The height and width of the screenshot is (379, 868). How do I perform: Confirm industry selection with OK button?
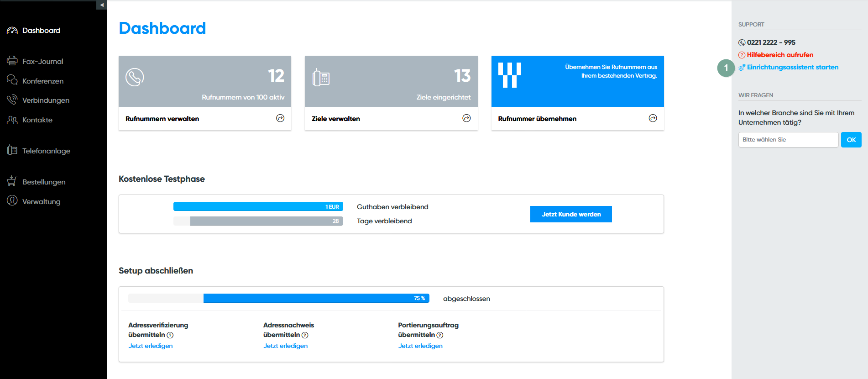click(x=851, y=140)
